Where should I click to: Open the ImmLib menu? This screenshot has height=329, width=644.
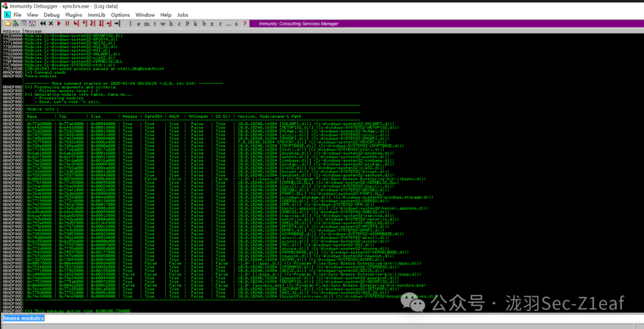pos(97,15)
